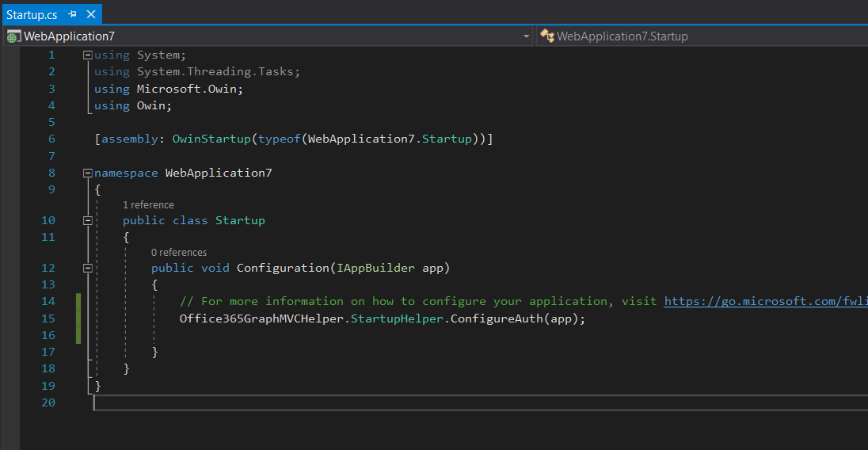Click the "0 references" CodeLens above Configuration
The height and width of the screenshot is (450, 868).
(x=179, y=253)
